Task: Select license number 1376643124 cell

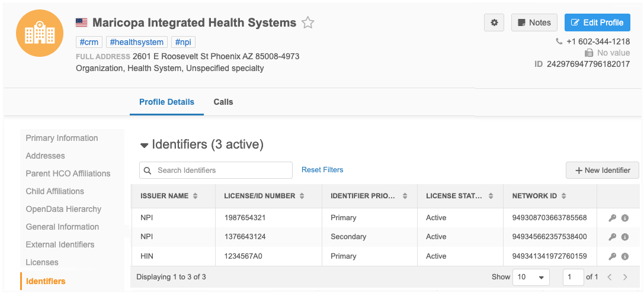Action: pyautogui.click(x=245, y=237)
